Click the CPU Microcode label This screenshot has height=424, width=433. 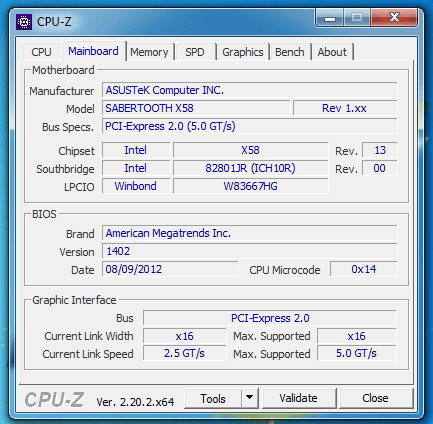[x=285, y=270]
